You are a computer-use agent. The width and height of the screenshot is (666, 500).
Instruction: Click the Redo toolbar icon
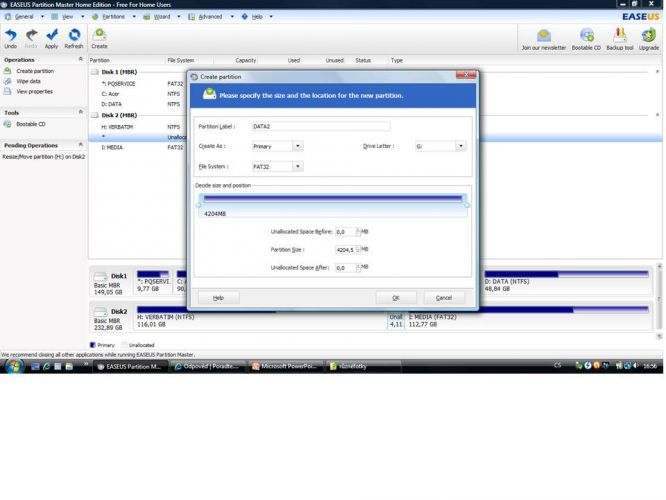(x=31, y=39)
